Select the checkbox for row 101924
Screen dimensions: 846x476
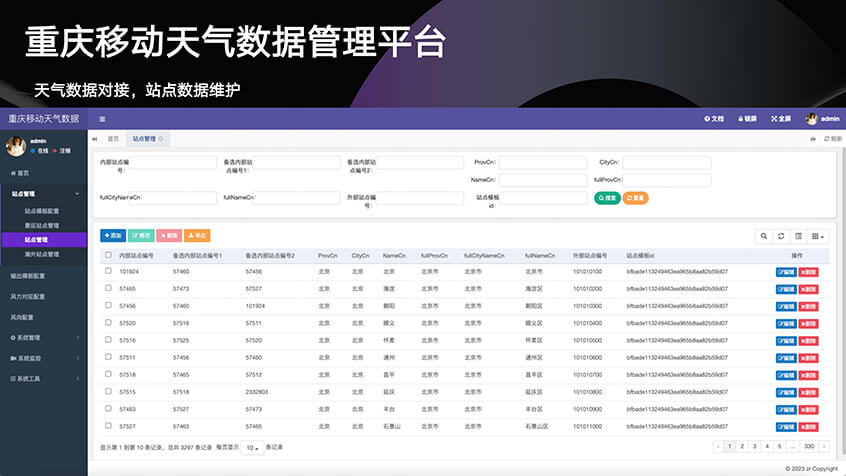coord(108,271)
